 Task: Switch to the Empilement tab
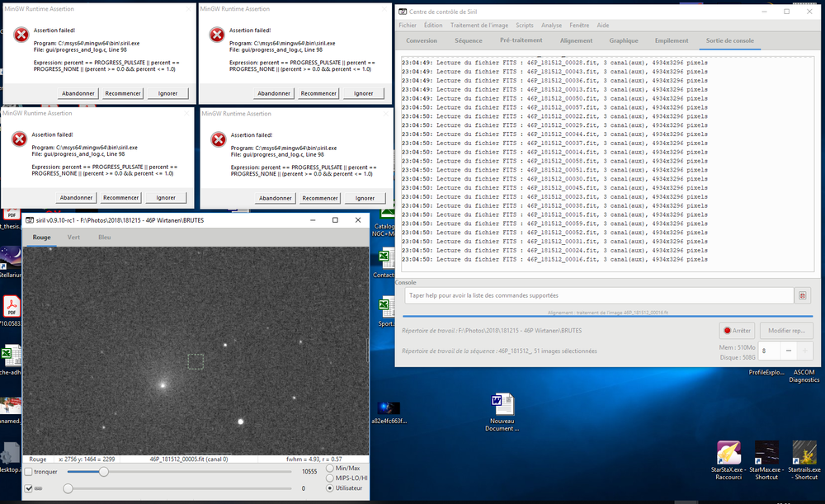click(x=672, y=40)
